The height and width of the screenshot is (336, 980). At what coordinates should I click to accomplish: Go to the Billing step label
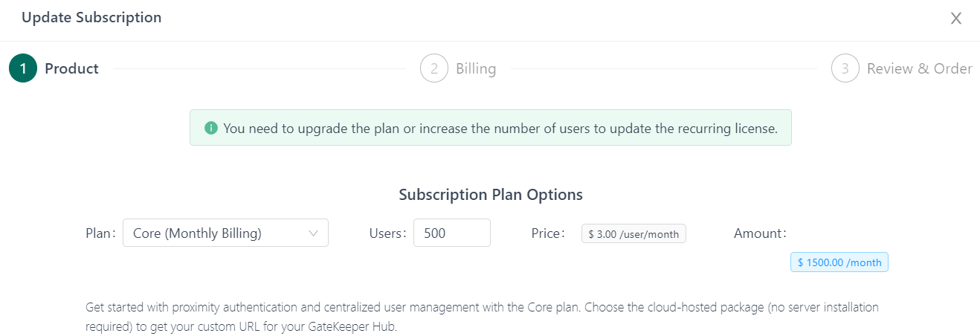pos(476,68)
